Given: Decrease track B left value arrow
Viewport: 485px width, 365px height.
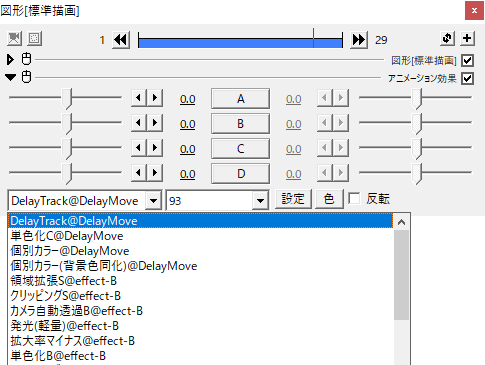Looking at the screenshot, I should point(139,123).
